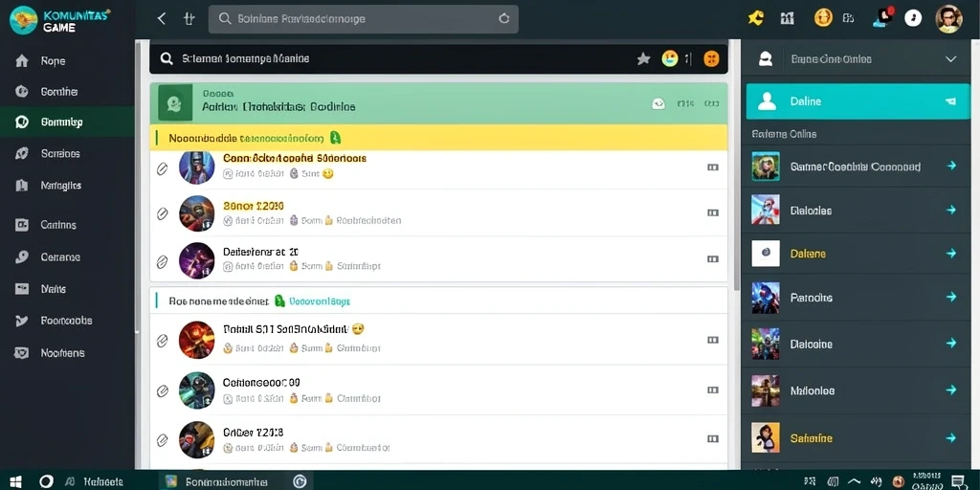Click attachment clip on Tointl S11 row
The height and width of the screenshot is (490, 980).
click(162, 341)
